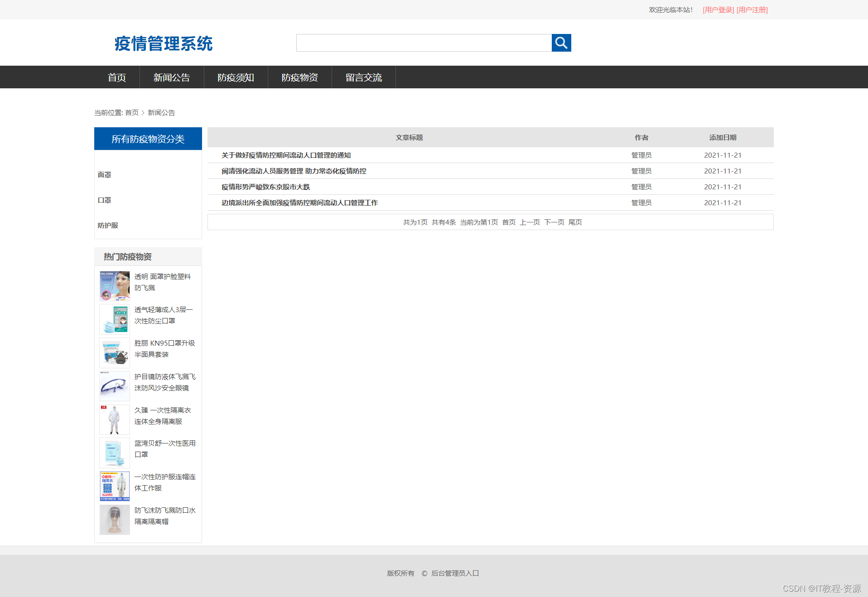The height and width of the screenshot is (597, 868).
Task: Open the 留言交流 navigation menu item
Action: (x=364, y=77)
